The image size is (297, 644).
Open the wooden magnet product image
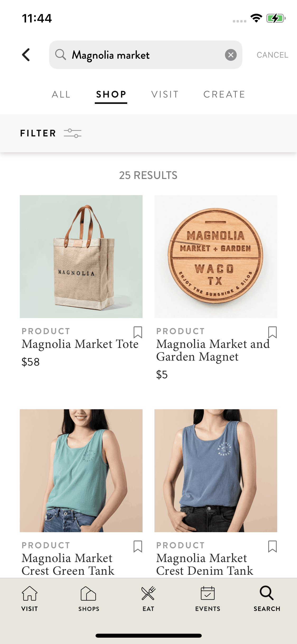click(216, 256)
